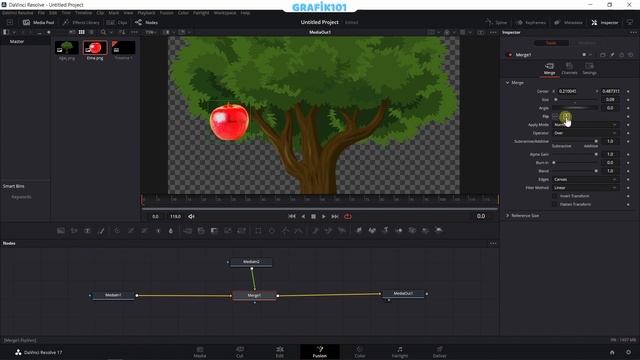Open project settings gear at bottom right
Screen dimensions: 640x360
point(629,352)
